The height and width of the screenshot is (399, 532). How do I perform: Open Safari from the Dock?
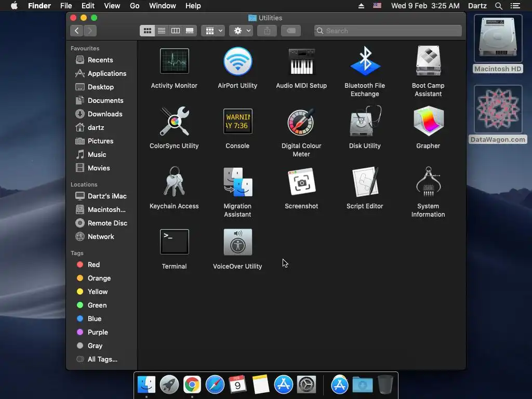[x=215, y=385]
